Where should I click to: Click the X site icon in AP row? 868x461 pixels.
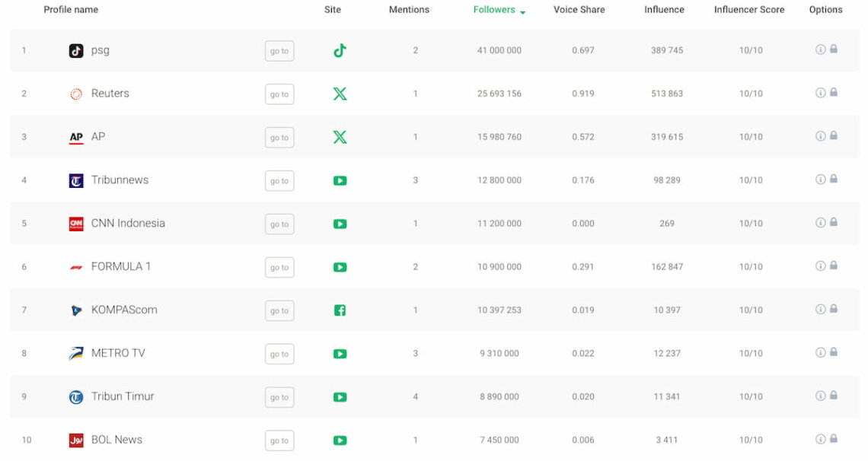pyautogui.click(x=340, y=137)
